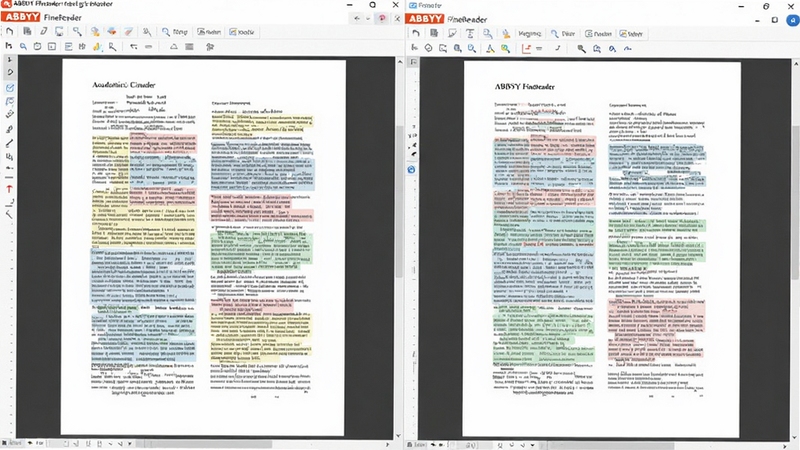Click the magnifier search button in left window toolbar
The height and width of the screenshot is (450, 800).
pyautogui.click(x=175, y=32)
